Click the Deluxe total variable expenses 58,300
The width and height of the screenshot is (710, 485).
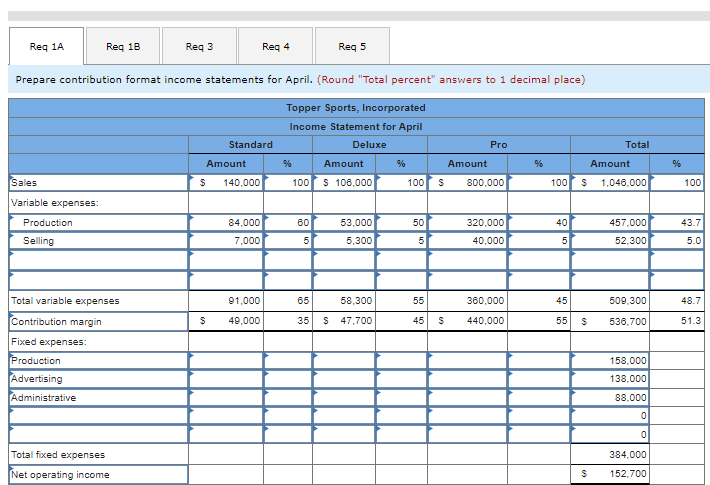coord(344,301)
